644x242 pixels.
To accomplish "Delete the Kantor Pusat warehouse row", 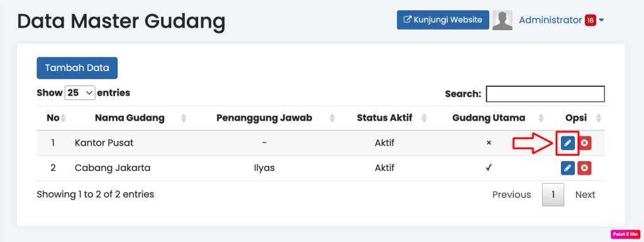I will [584, 143].
